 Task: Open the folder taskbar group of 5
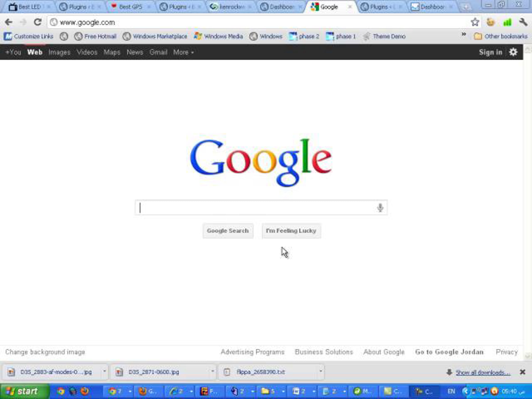pyautogui.click(x=272, y=391)
